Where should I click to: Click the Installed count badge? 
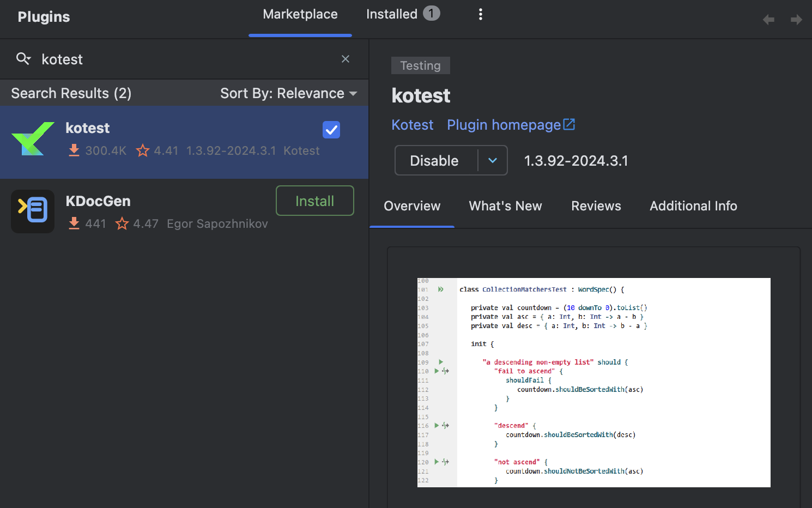432,13
